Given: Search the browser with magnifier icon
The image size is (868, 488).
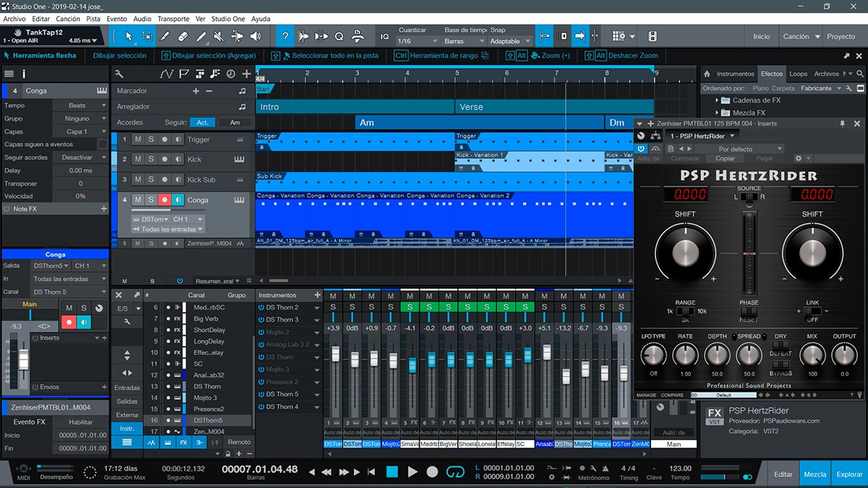Looking at the screenshot, I should (859, 74).
